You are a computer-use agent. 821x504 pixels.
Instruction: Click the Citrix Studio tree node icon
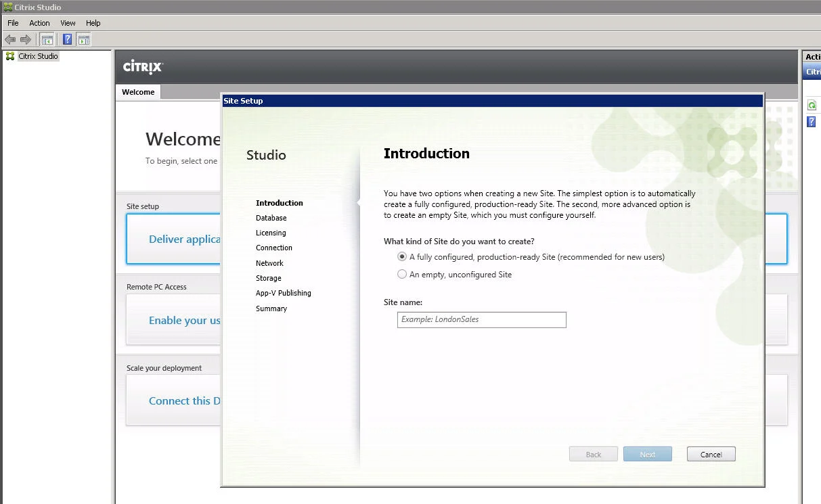coord(10,56)
